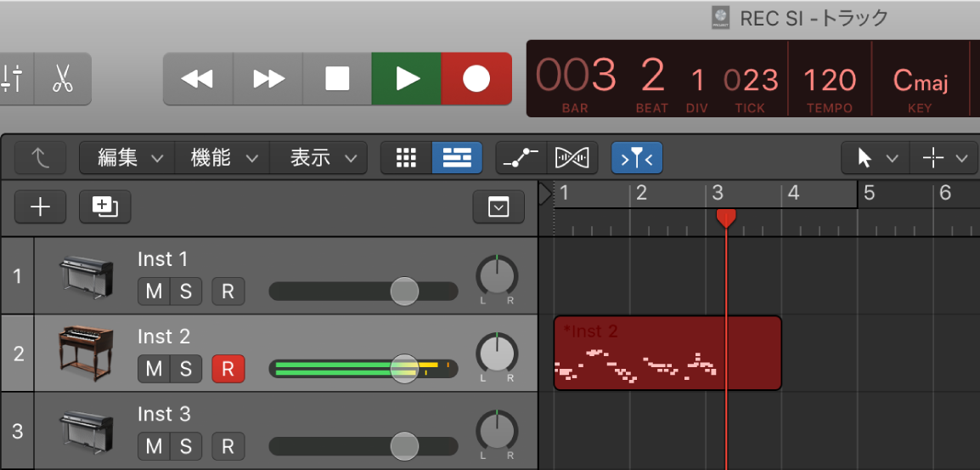
Task: Stop playback with the Stop button
Action: pyautogui.click(x=337, y=79)
